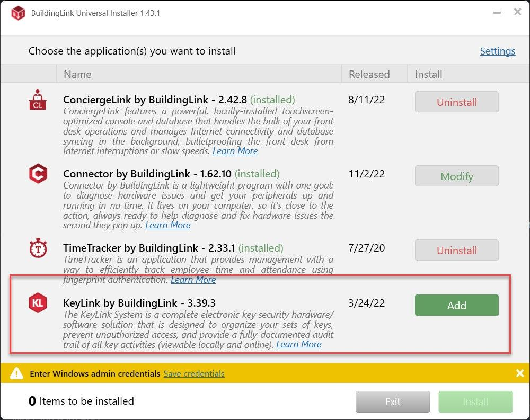530x420 pixels.
Task: Uninstall ConciergeLink by BuildingLink
Action: [457, 102]
